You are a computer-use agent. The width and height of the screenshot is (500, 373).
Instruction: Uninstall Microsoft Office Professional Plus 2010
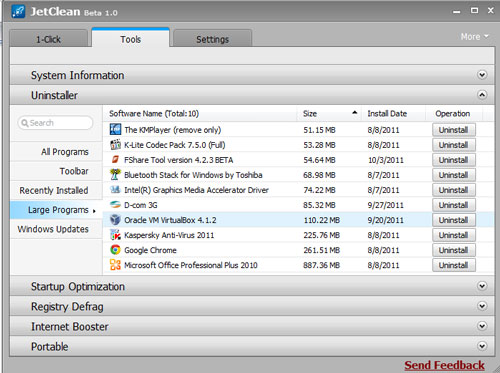(x=454, y=265)
